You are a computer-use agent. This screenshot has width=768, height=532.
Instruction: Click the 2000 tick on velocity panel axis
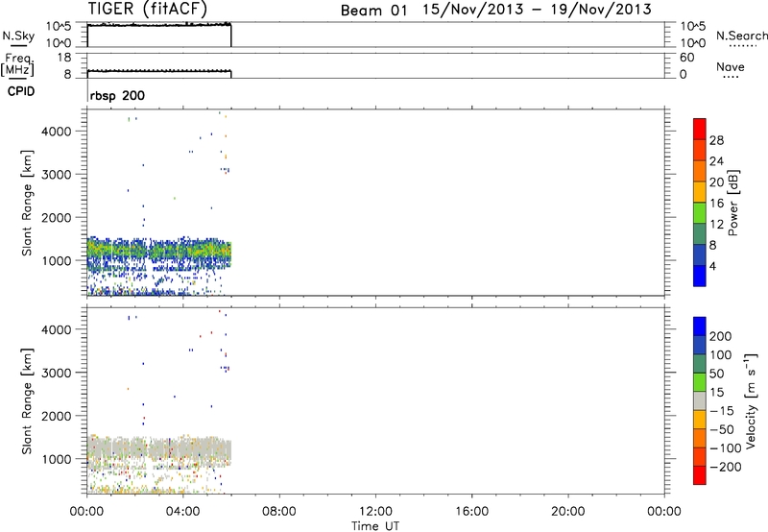click(57, 416)
